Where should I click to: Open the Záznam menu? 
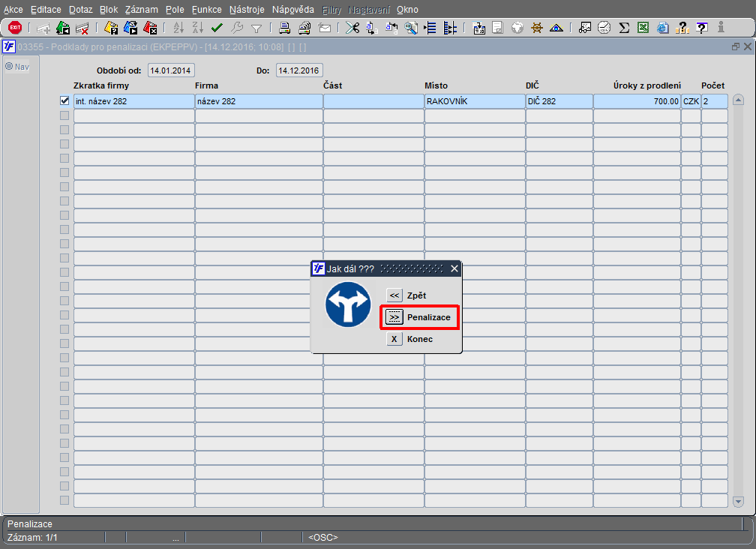click(x=142, y=10)
